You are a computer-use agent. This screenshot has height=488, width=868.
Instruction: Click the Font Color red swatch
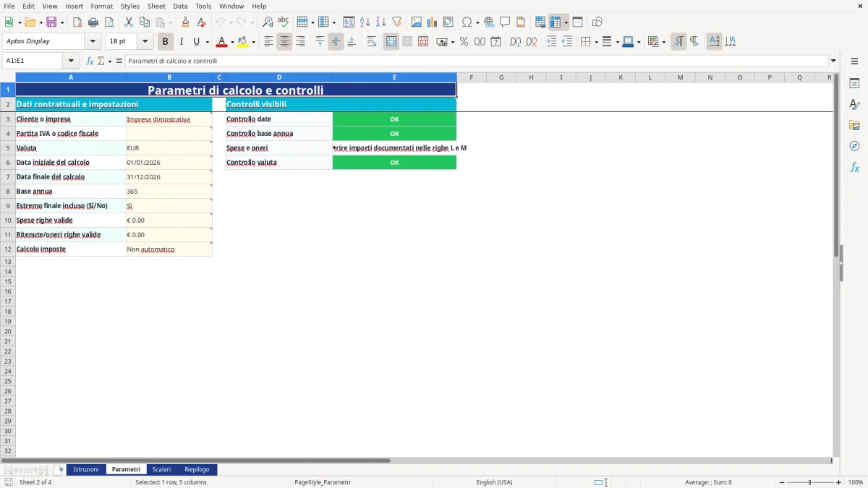(x=221, y=42)
